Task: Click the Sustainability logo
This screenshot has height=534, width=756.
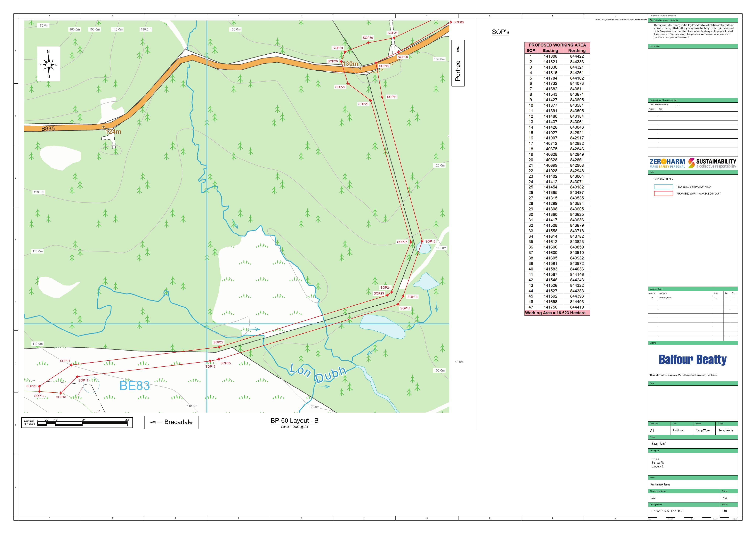Action: (713, 163)
